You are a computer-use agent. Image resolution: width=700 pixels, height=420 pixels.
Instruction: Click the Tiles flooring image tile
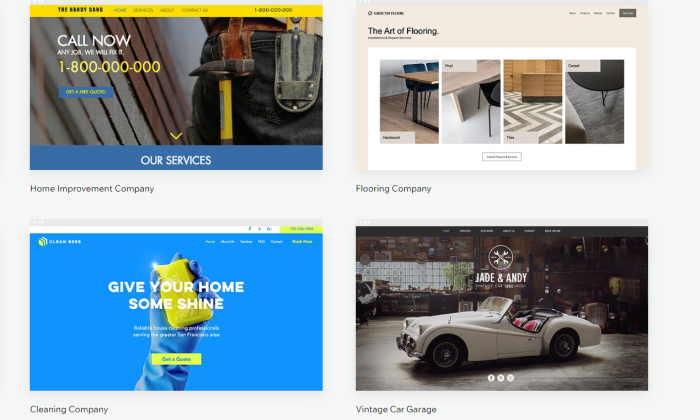pos(533,102)
